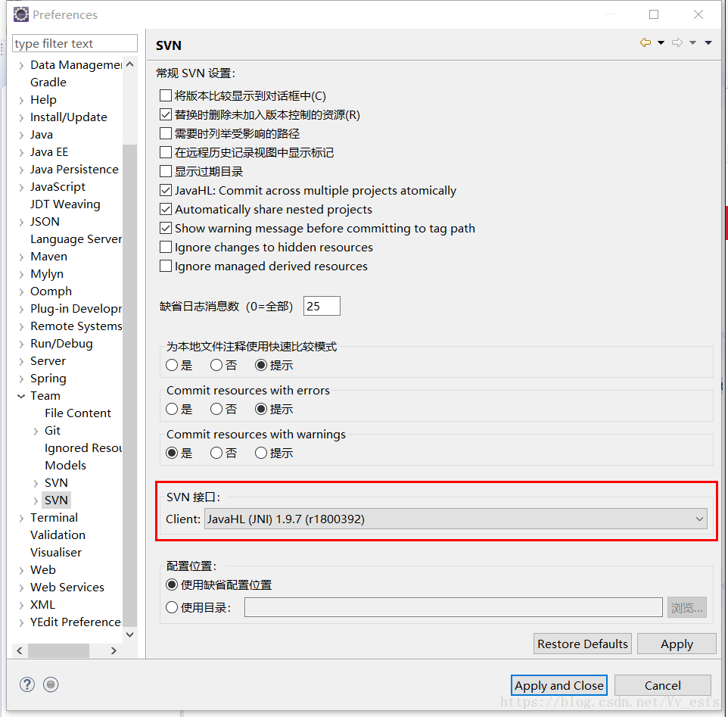728x717 pixels.
Task: Select Spring preferences page
Action: [x=48, y=378]
